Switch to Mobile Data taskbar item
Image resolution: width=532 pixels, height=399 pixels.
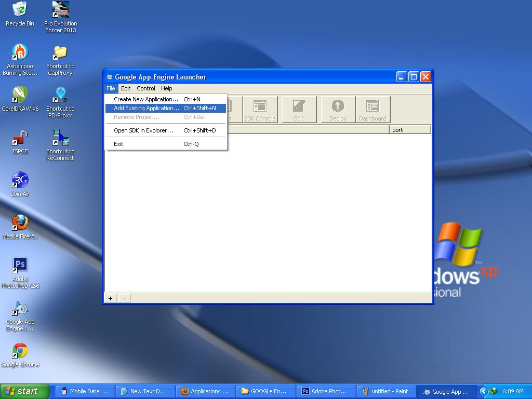[84, 391]
